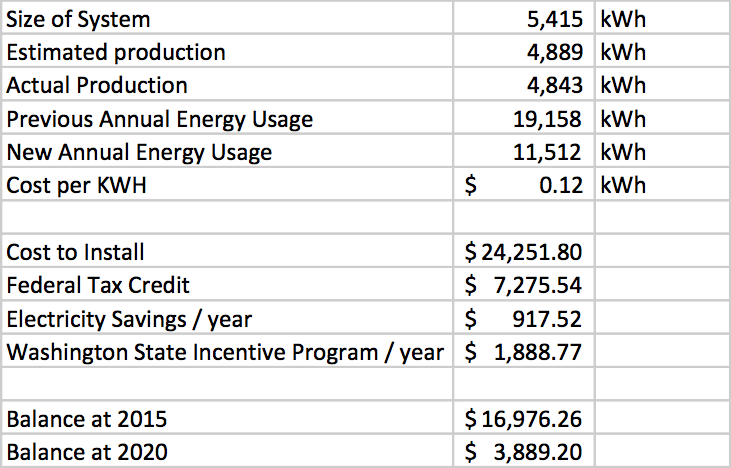Click the $7,275.54 value cell
731x468 pixels.
click(524, 284)
